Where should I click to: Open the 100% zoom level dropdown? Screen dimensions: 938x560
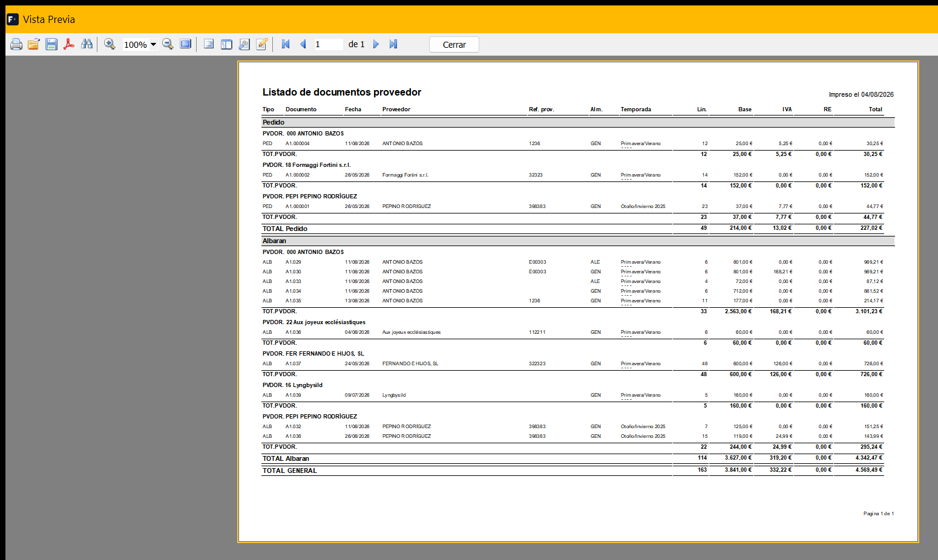click(153, 44)
